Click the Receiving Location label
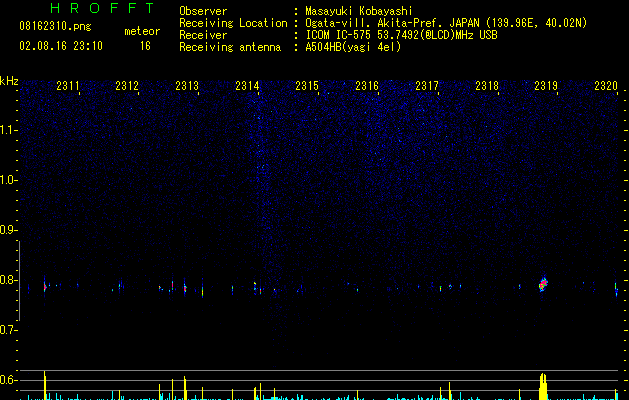 pyautogui.click(x=233, y=23)
